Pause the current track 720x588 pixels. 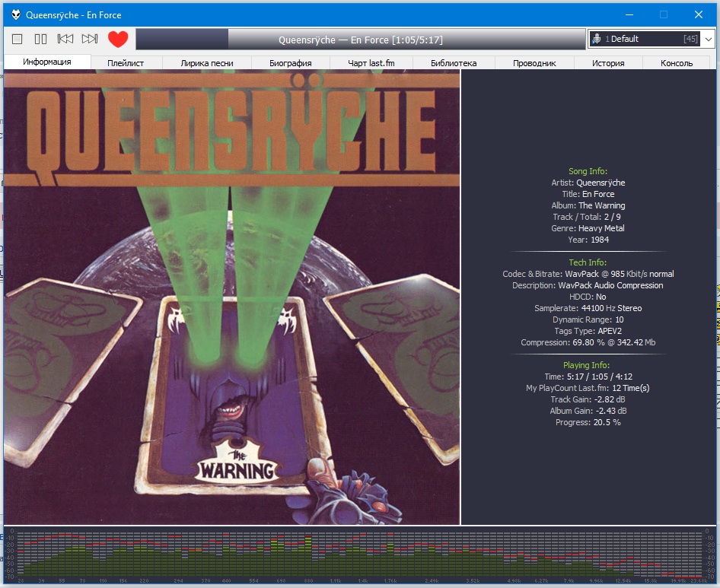[41, 39]
